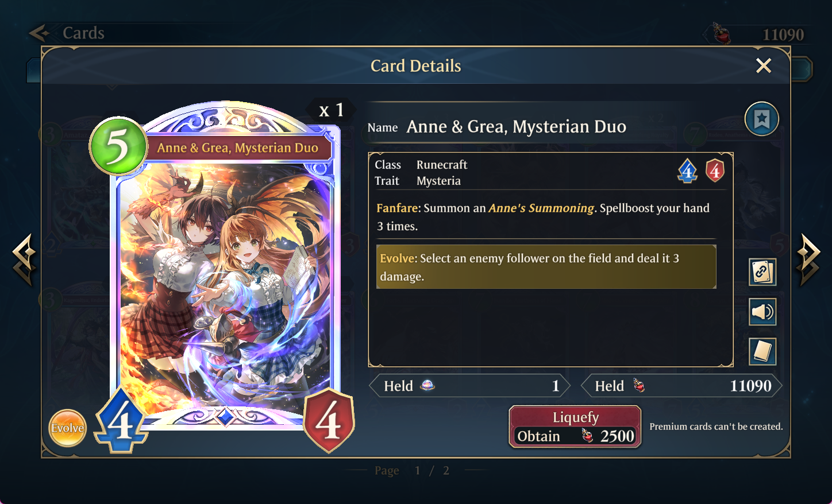Screen dimensions: 832x504
Task: Click the green cost 5 orb
Action: [x=118, y=146]
